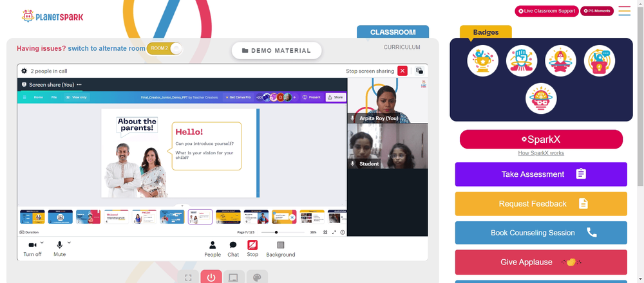Image resolution: width=644 pixels, height=283 pixels.
Task: Select slide thumbnail 7 currently highlighted
Action: 200,217
